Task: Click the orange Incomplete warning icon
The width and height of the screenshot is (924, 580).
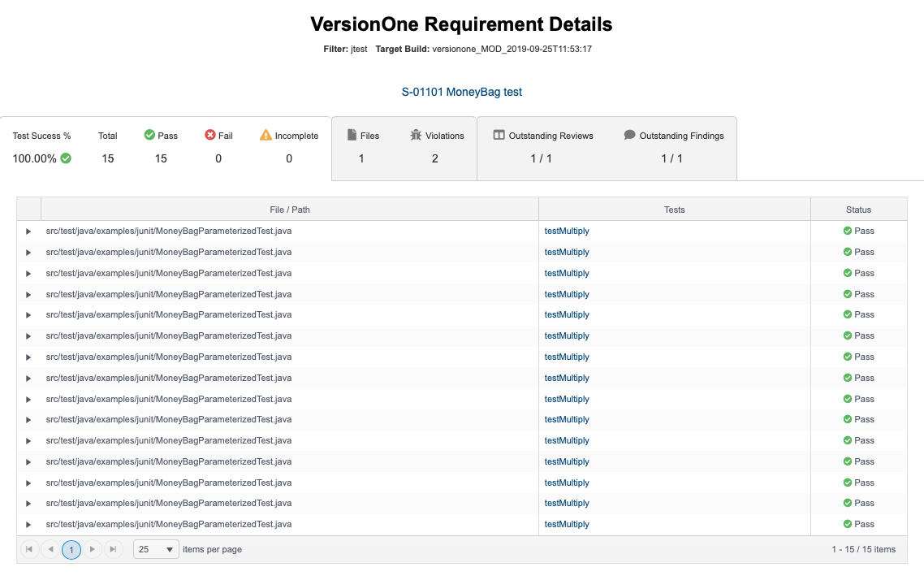Action: [266, 135]
